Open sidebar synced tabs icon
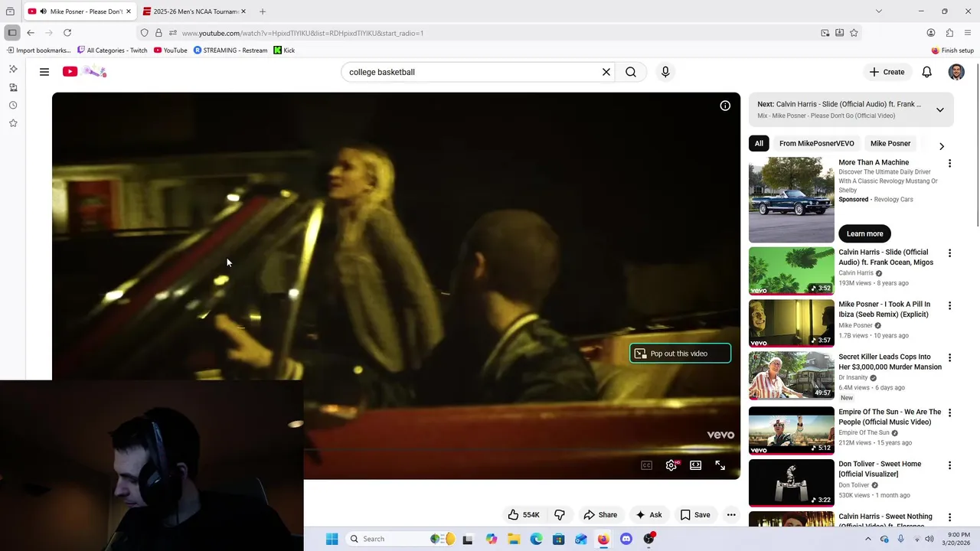The width and height of the screenshot is (980, 551). [13, 87]
